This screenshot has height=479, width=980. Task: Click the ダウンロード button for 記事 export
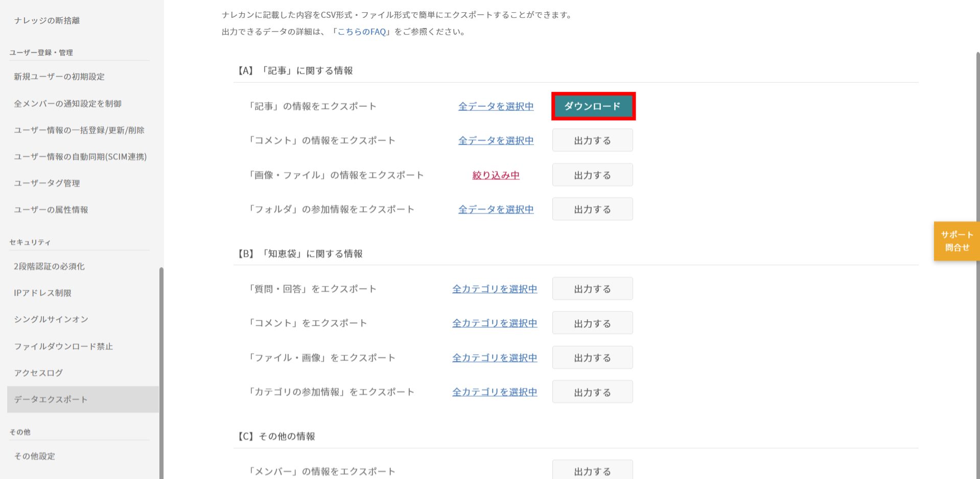tap(593, 106)
